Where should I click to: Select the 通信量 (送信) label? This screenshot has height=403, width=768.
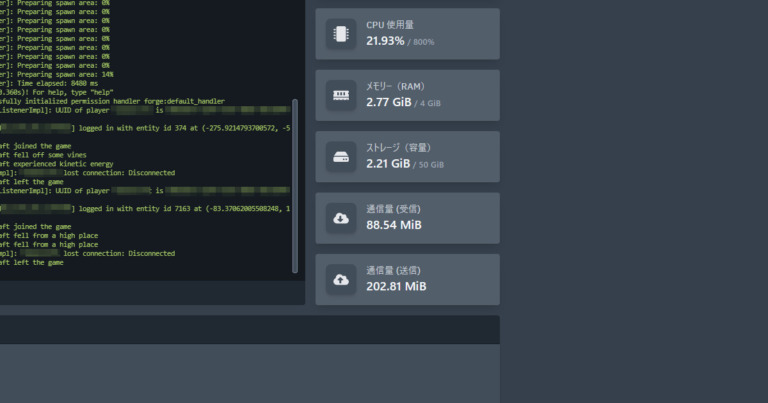tap(393, 270)
